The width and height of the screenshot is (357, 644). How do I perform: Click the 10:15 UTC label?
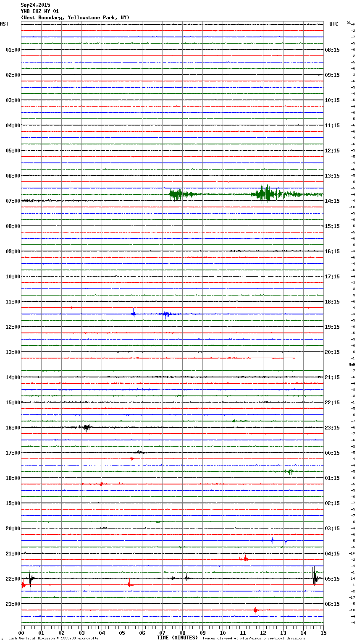click(332, 100)
